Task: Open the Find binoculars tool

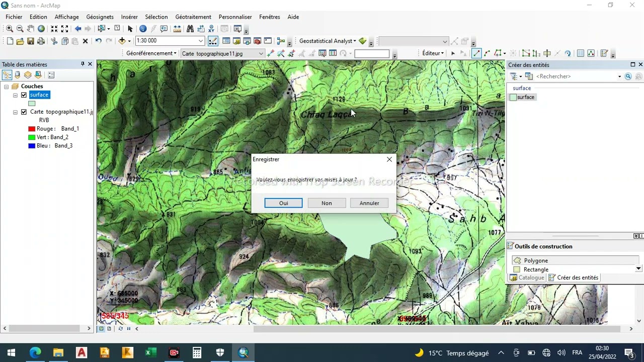Action: (190, 29)
